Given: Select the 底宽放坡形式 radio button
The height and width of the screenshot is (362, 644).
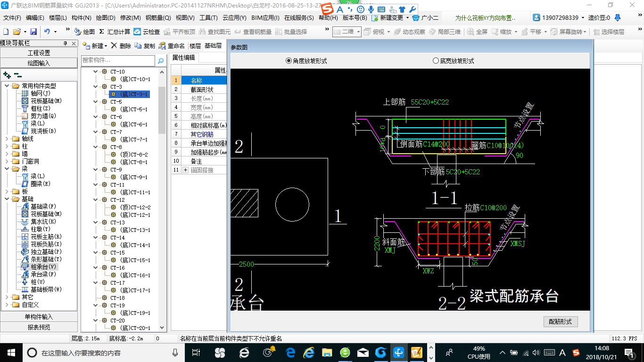Looking at the screenshot, I should tap(436, 61).
